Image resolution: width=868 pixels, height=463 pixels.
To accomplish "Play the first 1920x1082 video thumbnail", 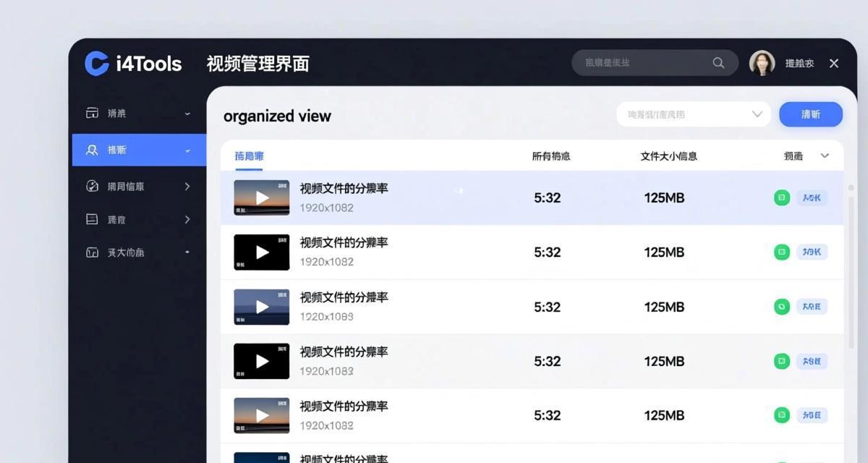I will pos(261,197).
